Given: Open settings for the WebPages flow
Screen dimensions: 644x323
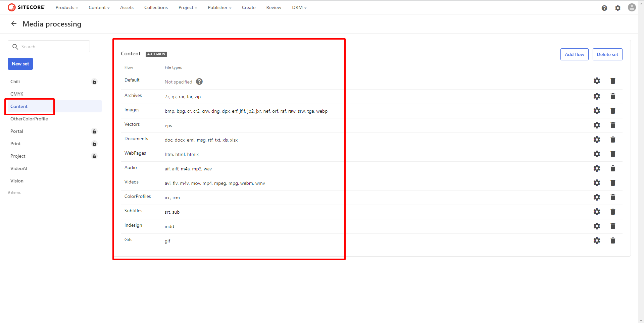Looking at the screenshot, I should (597, 154).
